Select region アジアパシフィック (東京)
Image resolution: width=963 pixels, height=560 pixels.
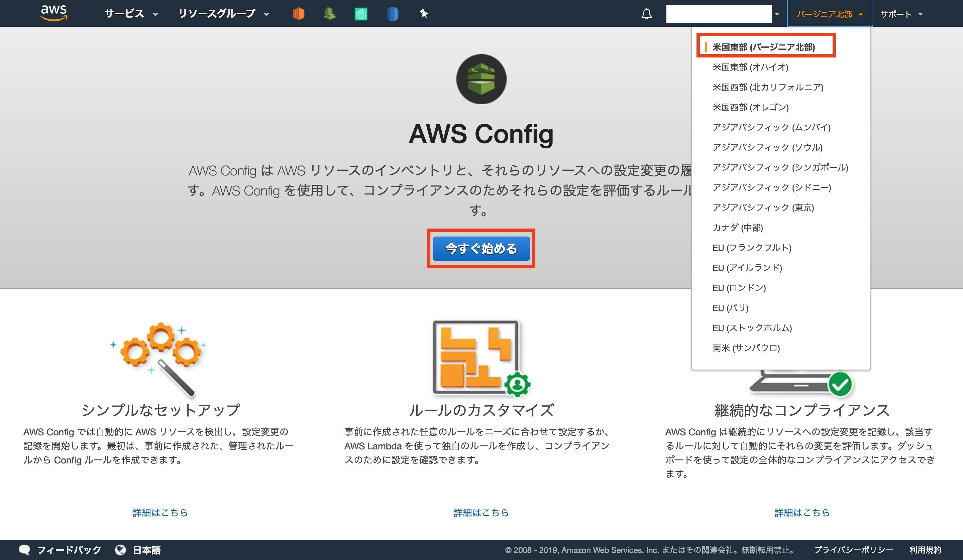coord(763,207)
